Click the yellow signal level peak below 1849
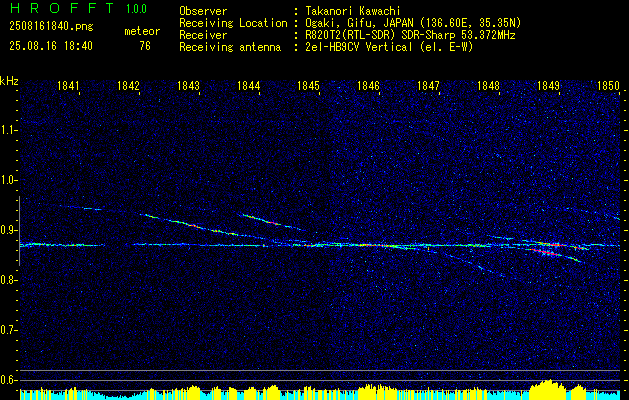This screenshot has height=400, width=629. (x=548, y=388)
